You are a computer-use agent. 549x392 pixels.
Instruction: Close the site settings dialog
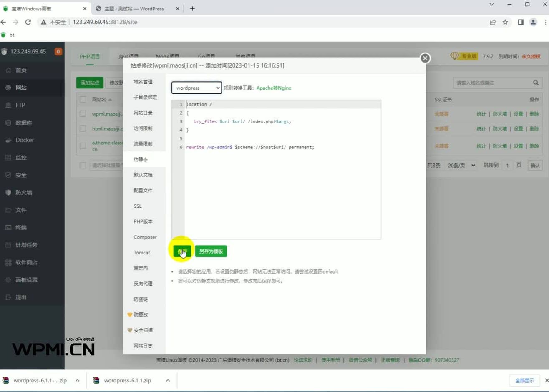coord(425,58)
